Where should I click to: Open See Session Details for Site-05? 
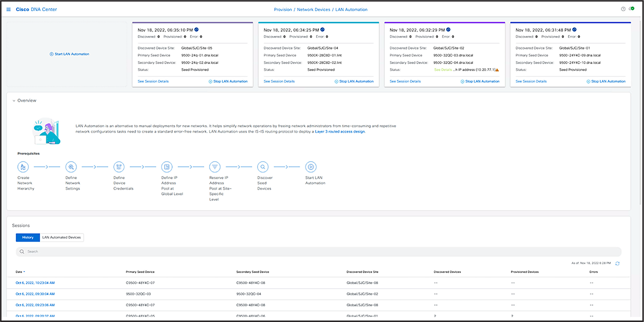point(153,81)
